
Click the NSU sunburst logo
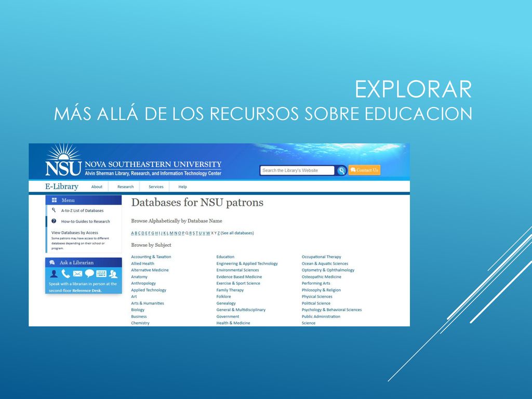(63, 160)
